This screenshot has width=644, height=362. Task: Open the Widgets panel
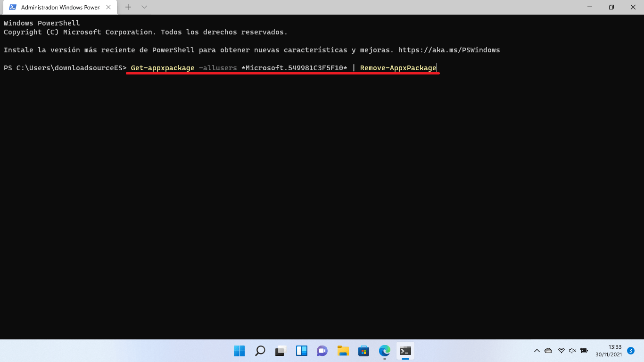tap(302, 351)
